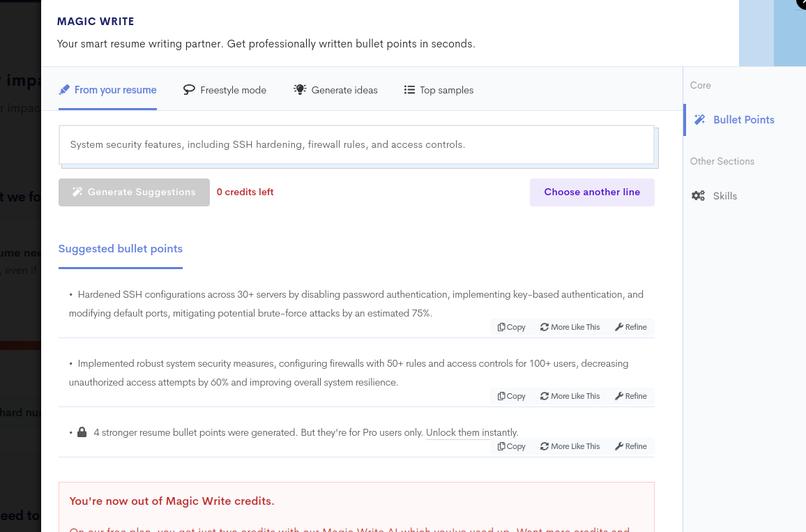This screenshot has width=806, height=532.
Task: Click the gears icon next to Skills
Action: click(698, 196)
